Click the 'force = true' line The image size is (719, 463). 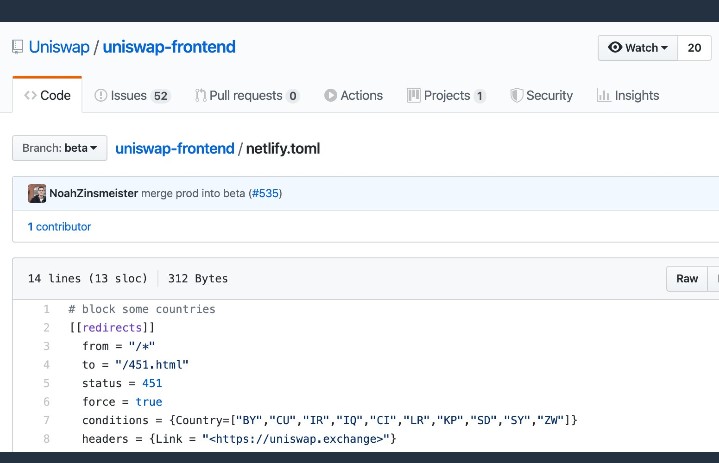[x=122, y=402]
